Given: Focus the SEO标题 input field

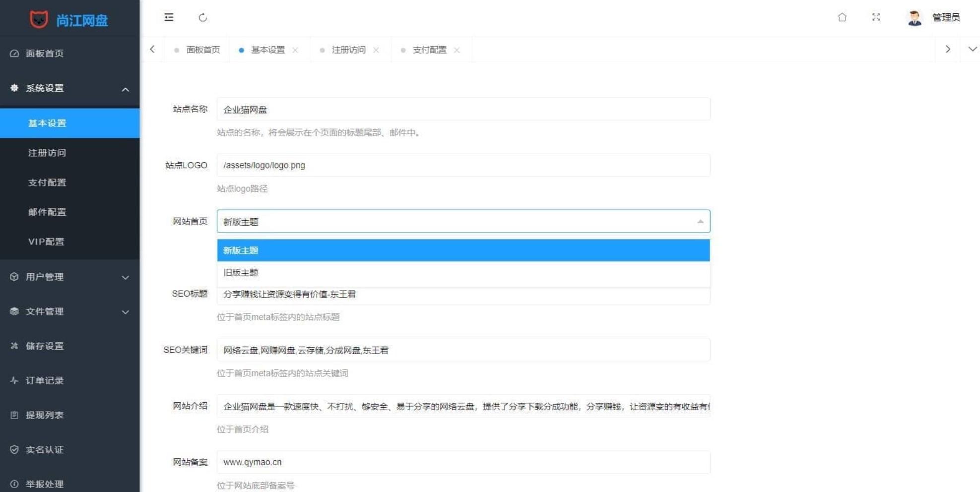Looking at the screenshot, I should 463,295.
